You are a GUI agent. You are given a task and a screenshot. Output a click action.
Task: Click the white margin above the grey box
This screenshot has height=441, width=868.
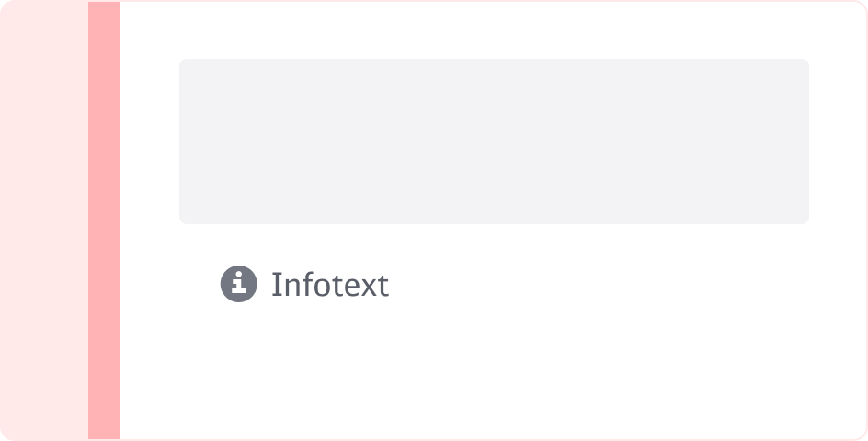(494, 30)
